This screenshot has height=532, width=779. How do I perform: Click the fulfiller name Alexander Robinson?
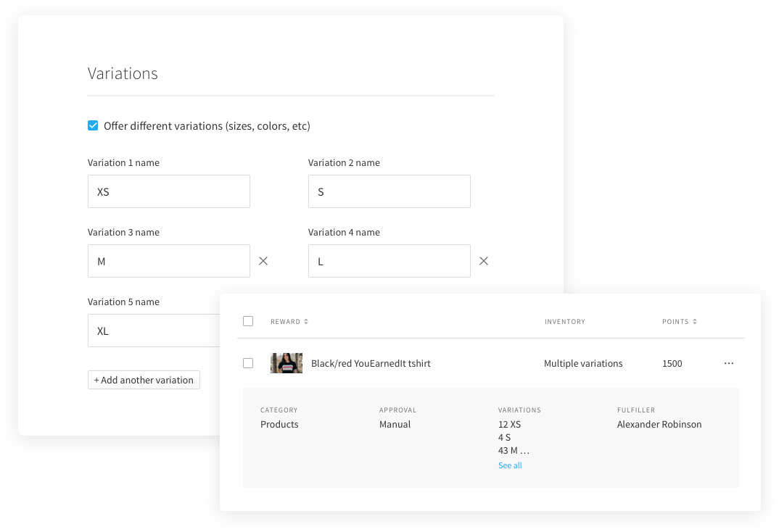tap(659, 424)
